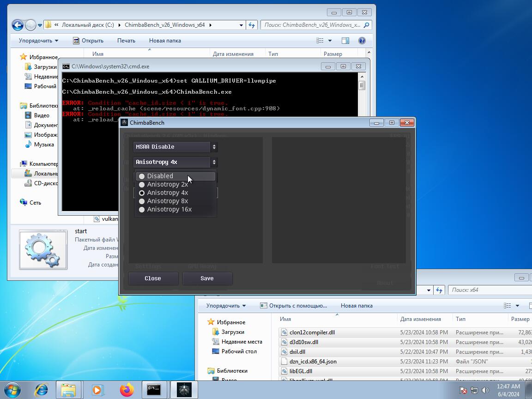Open the Упорядочить menu in the top Explorer window
Screen dimensions: 532x399
(x=38, y=41)
